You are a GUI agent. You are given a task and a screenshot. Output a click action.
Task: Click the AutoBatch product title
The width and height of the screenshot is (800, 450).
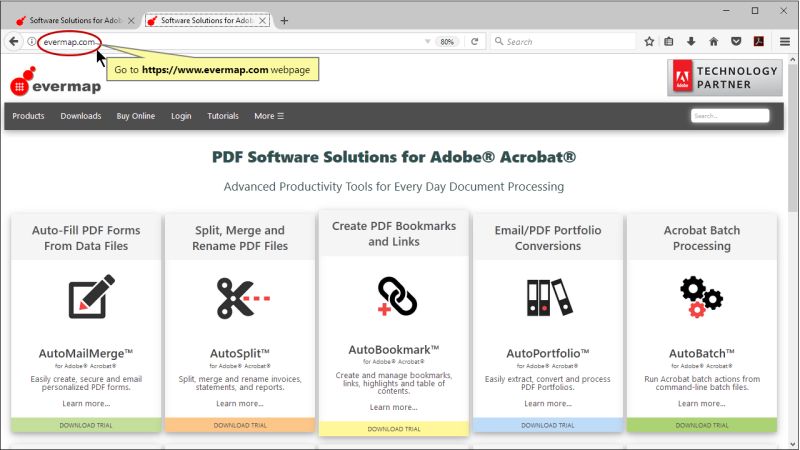702,353
